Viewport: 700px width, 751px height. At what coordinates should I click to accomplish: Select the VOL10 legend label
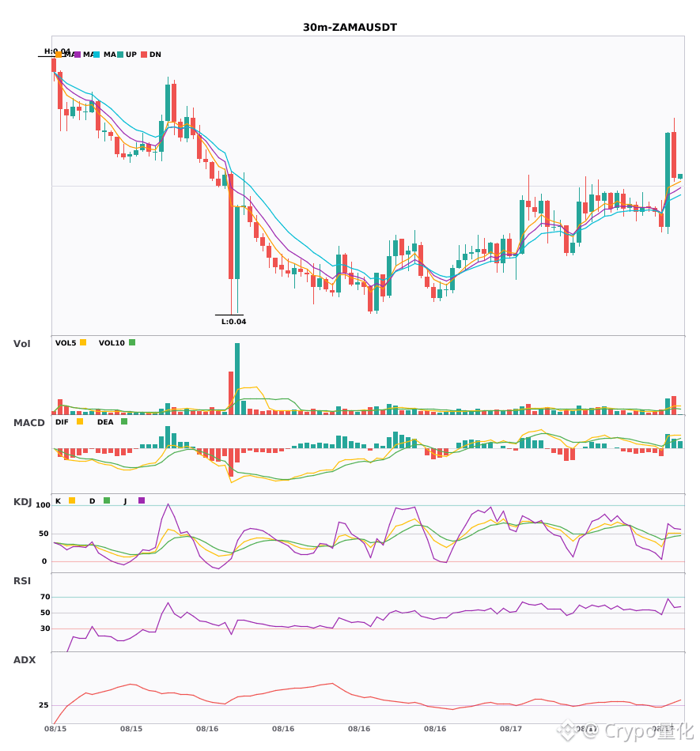[112, 343]
